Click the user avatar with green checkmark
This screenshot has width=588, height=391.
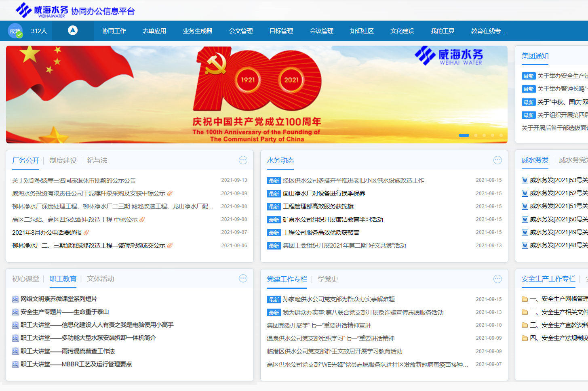point(15,31)
